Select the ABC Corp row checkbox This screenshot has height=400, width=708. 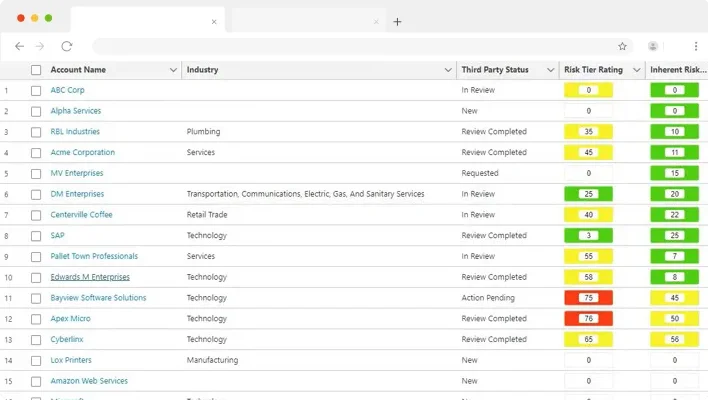click(x=36, y=90)
